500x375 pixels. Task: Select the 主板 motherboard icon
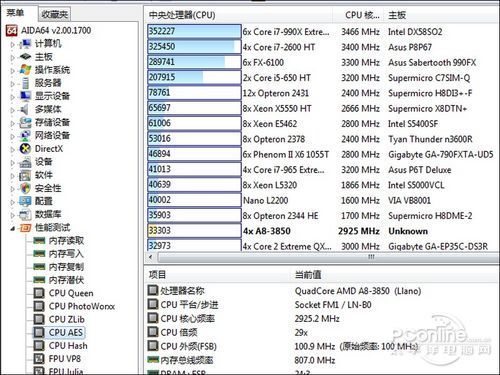pyautogui.click(x=25, y=57)
